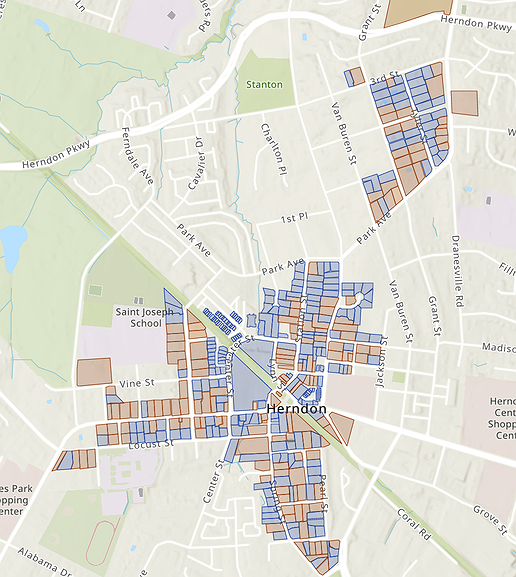Select the Vine St street label

point(137,383)
